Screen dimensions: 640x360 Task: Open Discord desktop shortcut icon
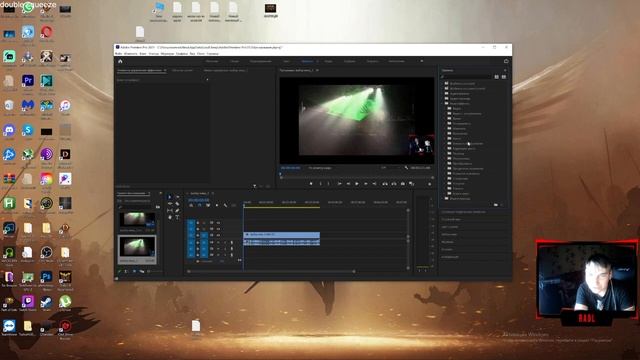tap(9, 130)
